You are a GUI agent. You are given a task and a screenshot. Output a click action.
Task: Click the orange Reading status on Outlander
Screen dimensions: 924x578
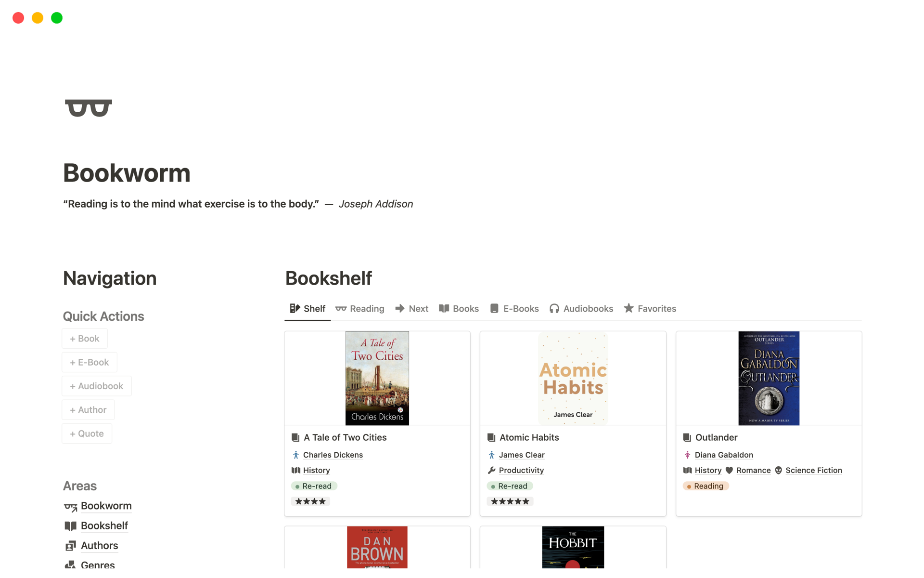tap(706, 486)
